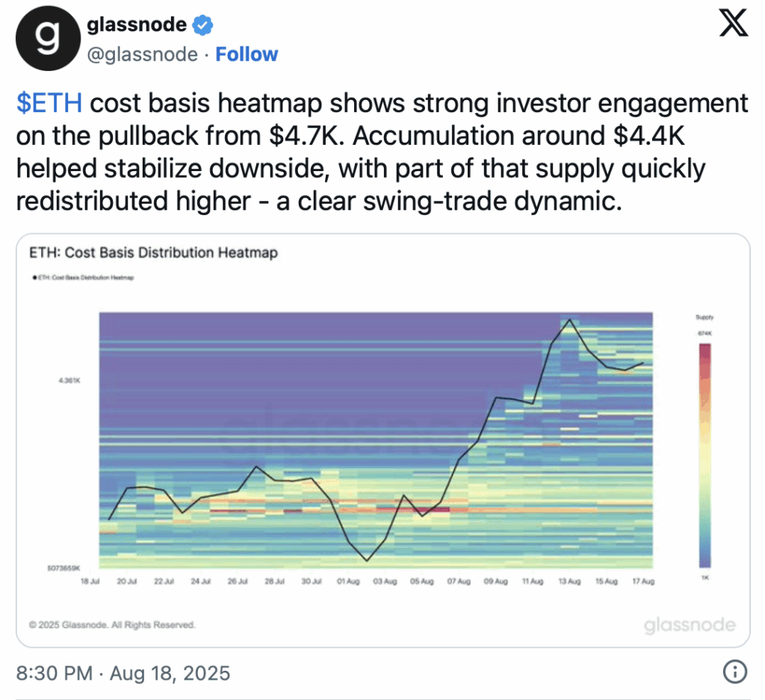Click the Glassnode copyright notice text

pyautogui.click(x=112, y=625)
